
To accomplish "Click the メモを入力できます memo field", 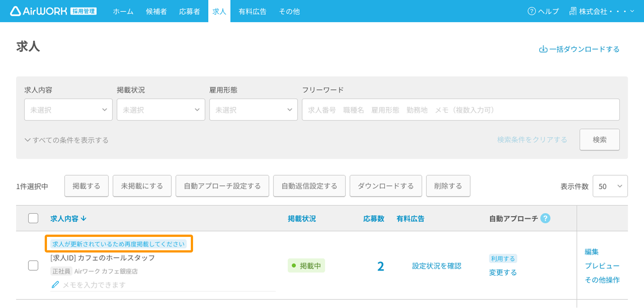I will pyautogui.click(x=163, y=285).
